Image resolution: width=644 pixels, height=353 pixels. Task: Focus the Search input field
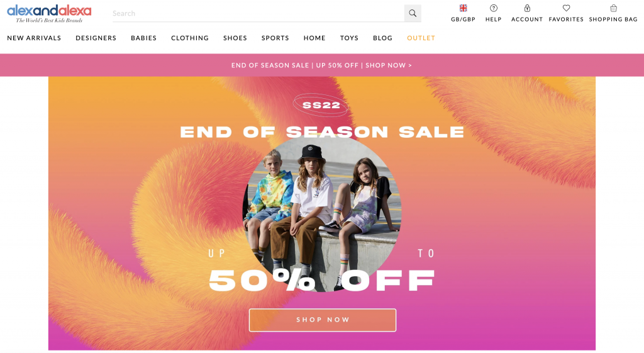[x=258, y=13]
